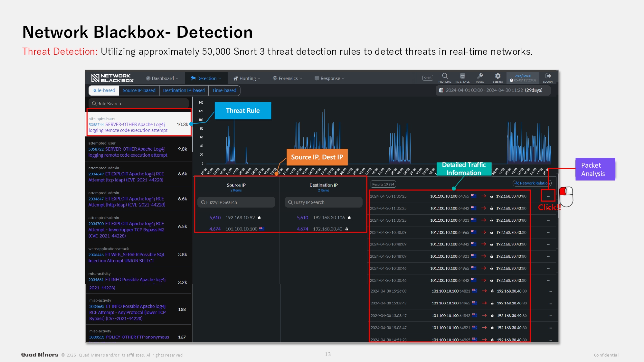Screen dimensions: 644x362
Task: Select the Destination IP-based tab
Action: click(184, 90)
